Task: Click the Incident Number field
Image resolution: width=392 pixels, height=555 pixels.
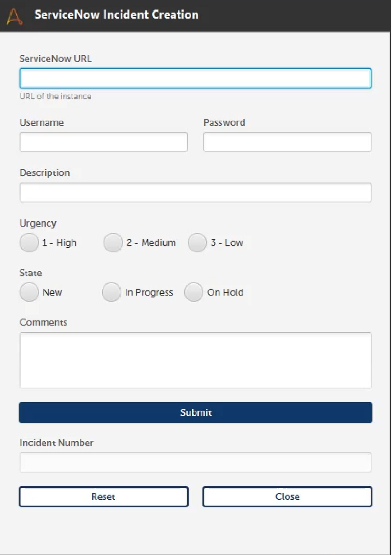Action: click(195, 462)
